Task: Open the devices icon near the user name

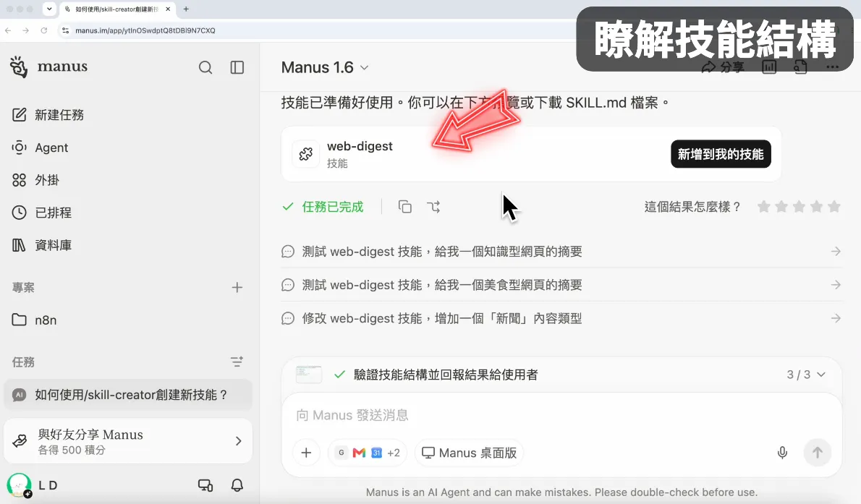Action: (205, 485)
